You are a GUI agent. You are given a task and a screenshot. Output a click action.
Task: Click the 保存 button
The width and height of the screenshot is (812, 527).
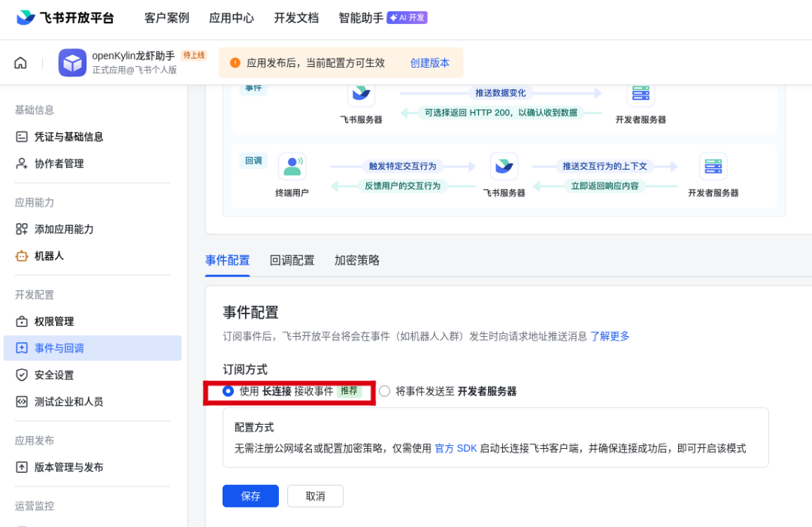point(250,496)
